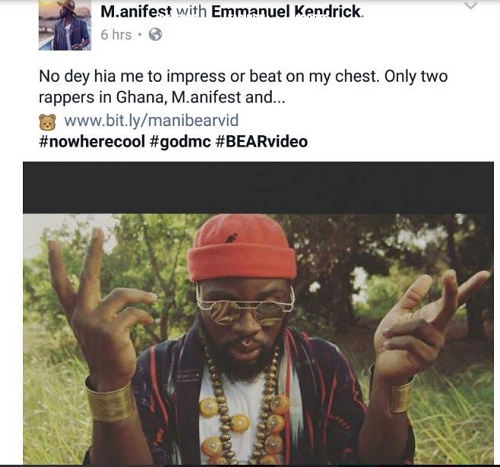This screenshot has height=467, width=500.
Task: Click the black bar above photo
Action: pyautogui.click(x=258, y=188)
